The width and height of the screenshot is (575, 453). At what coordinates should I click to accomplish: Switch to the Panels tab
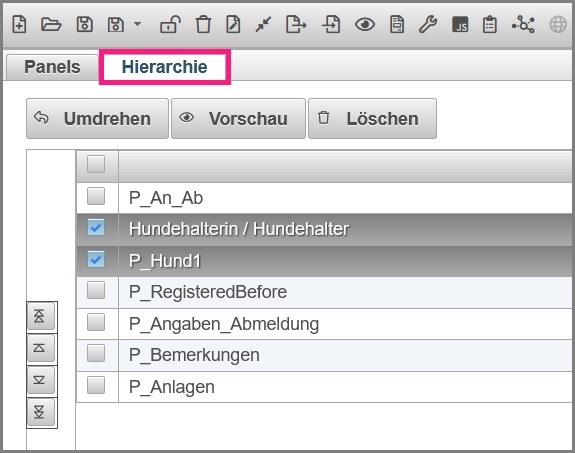52,67
